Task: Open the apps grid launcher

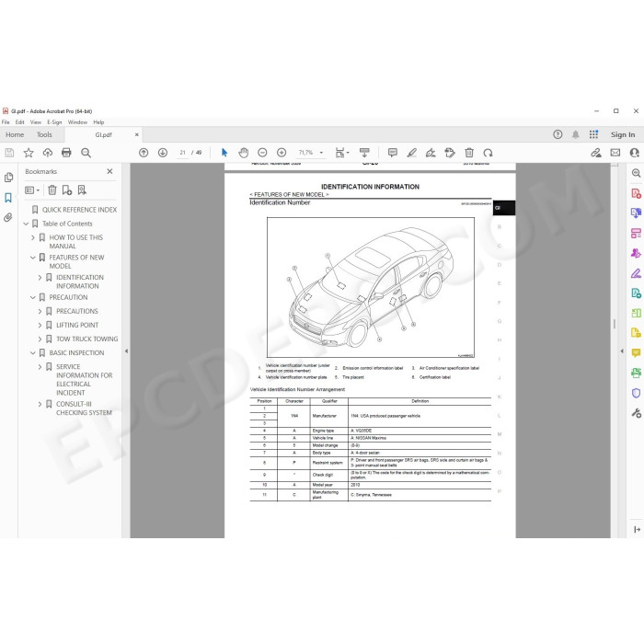Action: [x=593, y=134]
